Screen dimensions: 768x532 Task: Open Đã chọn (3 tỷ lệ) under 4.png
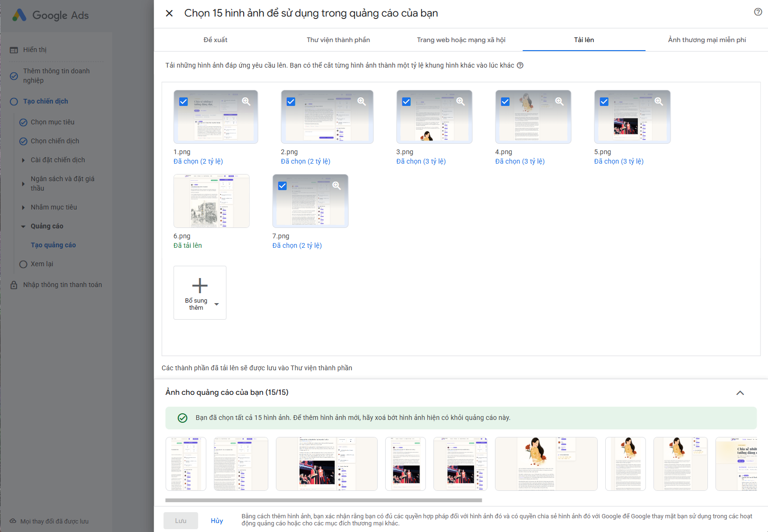coord(520,161)
